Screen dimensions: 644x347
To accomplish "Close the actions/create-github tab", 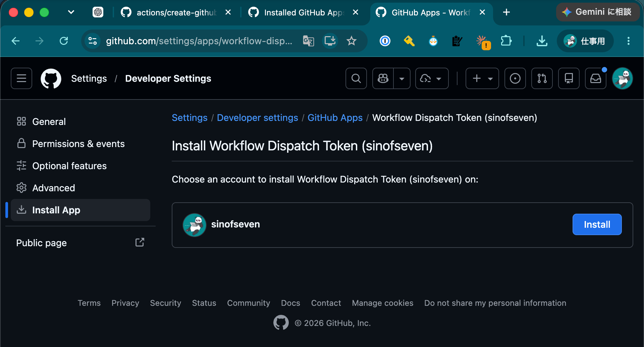I will click(228, 12).
